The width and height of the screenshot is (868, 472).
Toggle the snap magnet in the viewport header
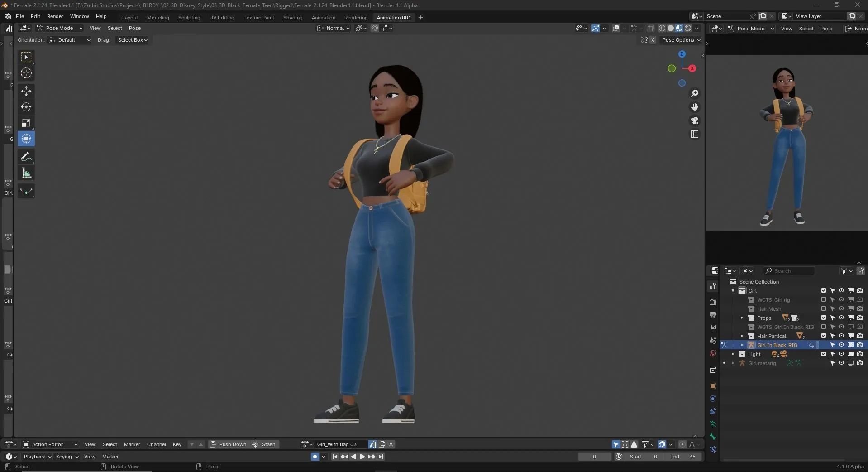[374, 28]
